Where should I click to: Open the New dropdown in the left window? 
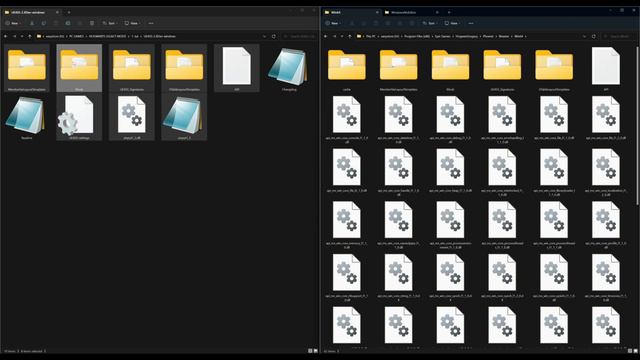click(13, 23)
